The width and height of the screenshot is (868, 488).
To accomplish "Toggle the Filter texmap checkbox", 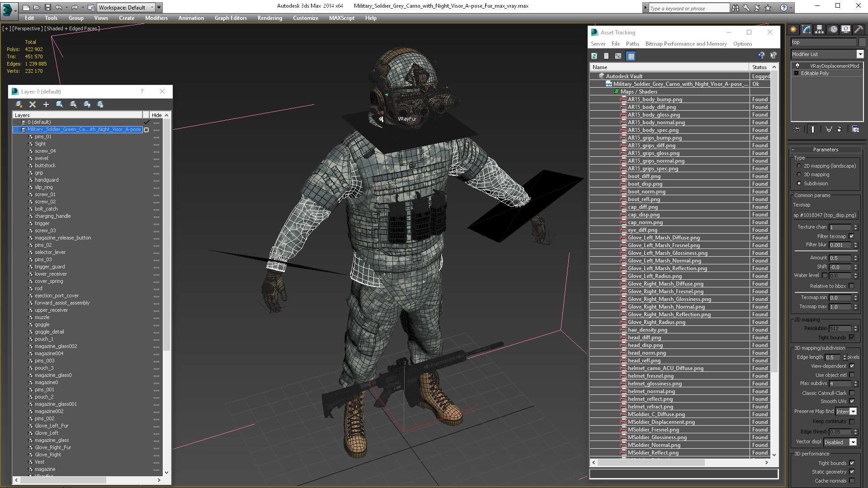I will tap(852, 236).
